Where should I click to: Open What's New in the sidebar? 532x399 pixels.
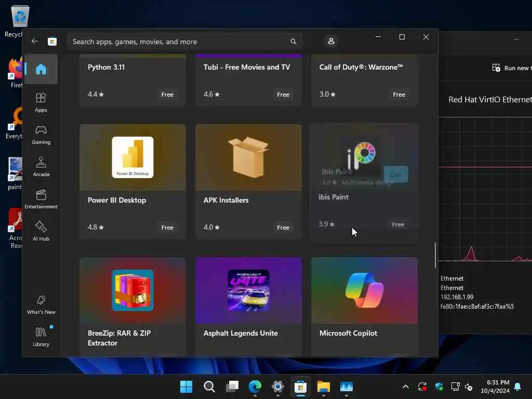[41, 304]
